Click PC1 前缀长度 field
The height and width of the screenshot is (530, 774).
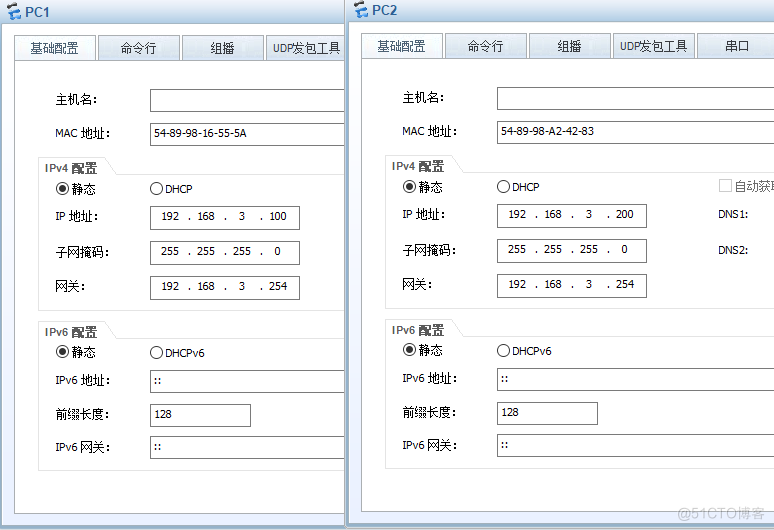200,415
